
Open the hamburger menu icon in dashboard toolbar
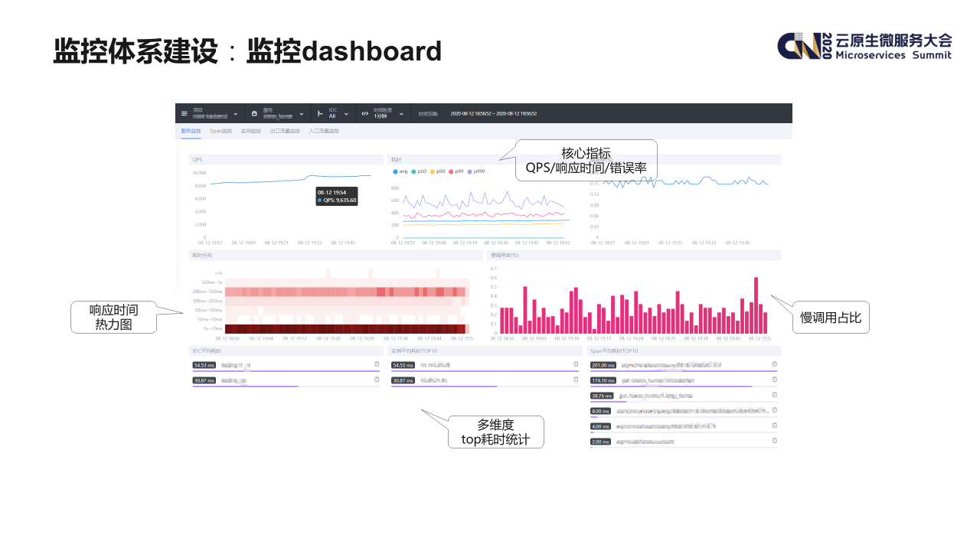184,113
